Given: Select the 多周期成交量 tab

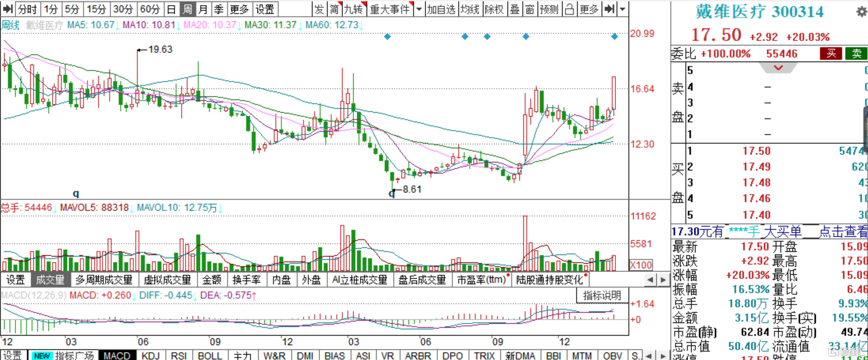Looking at the screenshot, I should click(x=104, y=279).
